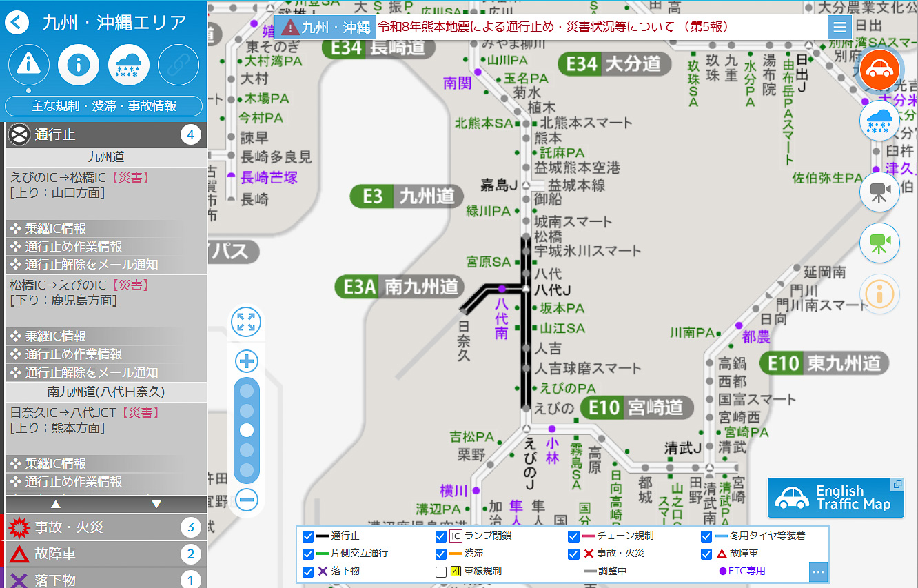
Task: Enable the 車線規制 checkbox
Action: 441,571
